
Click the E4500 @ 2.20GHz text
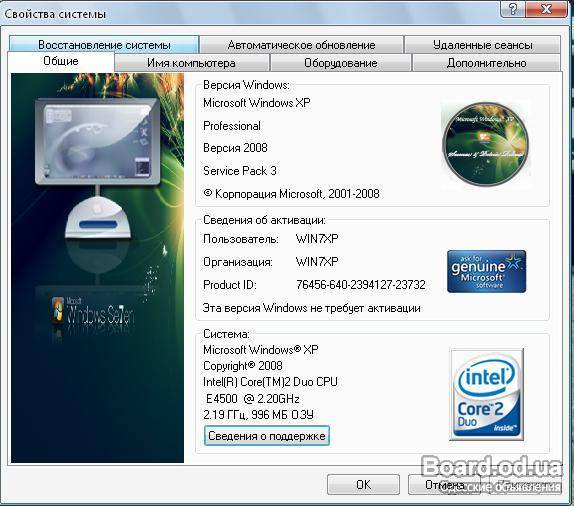(253, 398)
